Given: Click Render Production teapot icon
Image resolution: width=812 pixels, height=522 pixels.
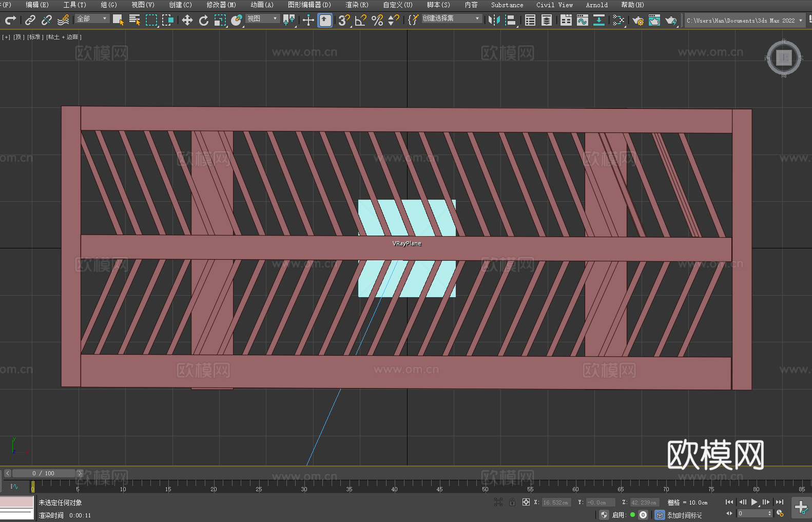Looking at the screenshot, I should pos(671,20).
